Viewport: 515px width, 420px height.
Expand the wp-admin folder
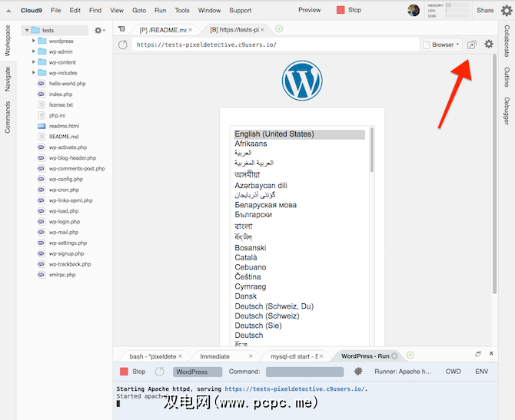[x=34, y=51]
